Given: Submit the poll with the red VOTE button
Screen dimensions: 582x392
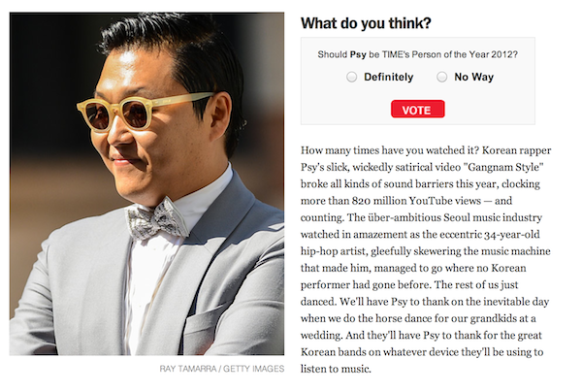Looking at the screenshot, I should [417, 109].
